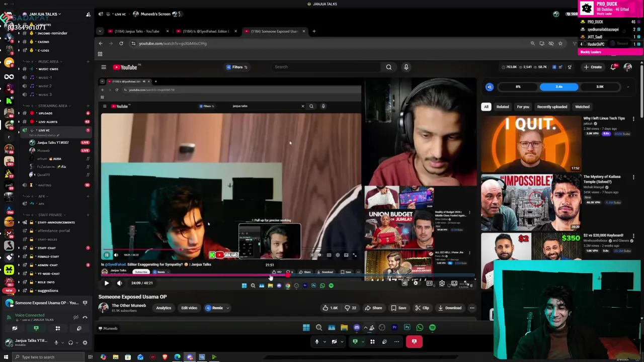Open new browser tab plus button
644x362 pixels.
314,31
